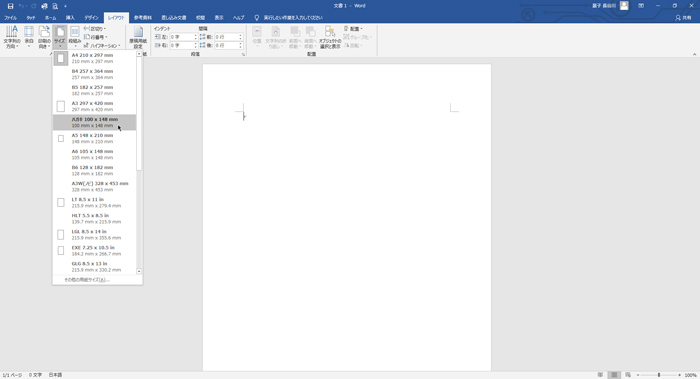
Task: Open the ハイフネーション hyphenation dropdown
Action: tap(102, 46)
